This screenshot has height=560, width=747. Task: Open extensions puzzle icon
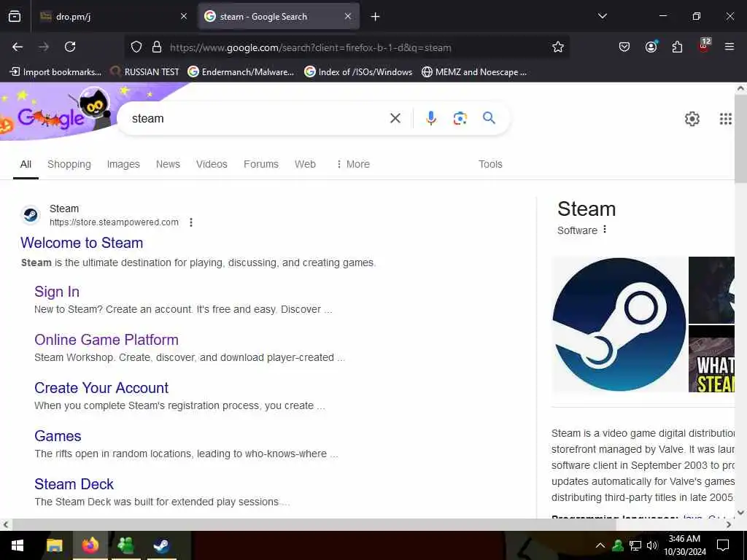pyautogui.click(x=677, y=47)
